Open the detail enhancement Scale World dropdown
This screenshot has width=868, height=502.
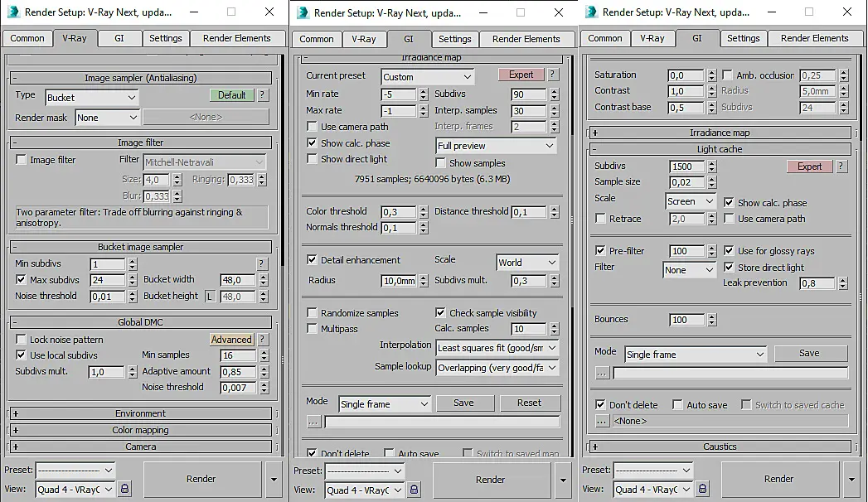[x=527, y=263]
